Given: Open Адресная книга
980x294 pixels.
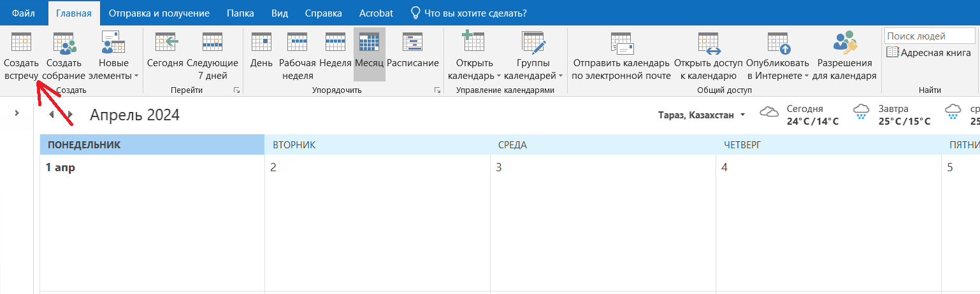Looking at the screenshot, I should click(928, 53).
